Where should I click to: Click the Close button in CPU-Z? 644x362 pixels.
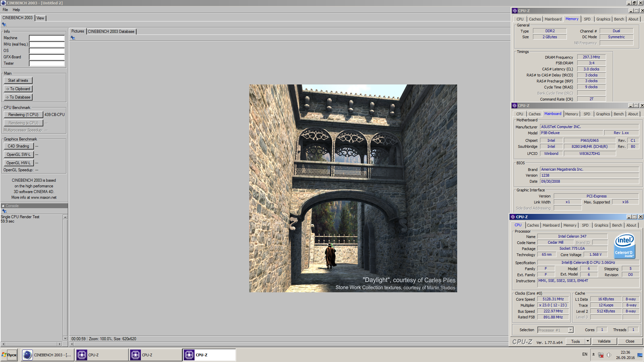pyautogui.click(x=630, y=341)
